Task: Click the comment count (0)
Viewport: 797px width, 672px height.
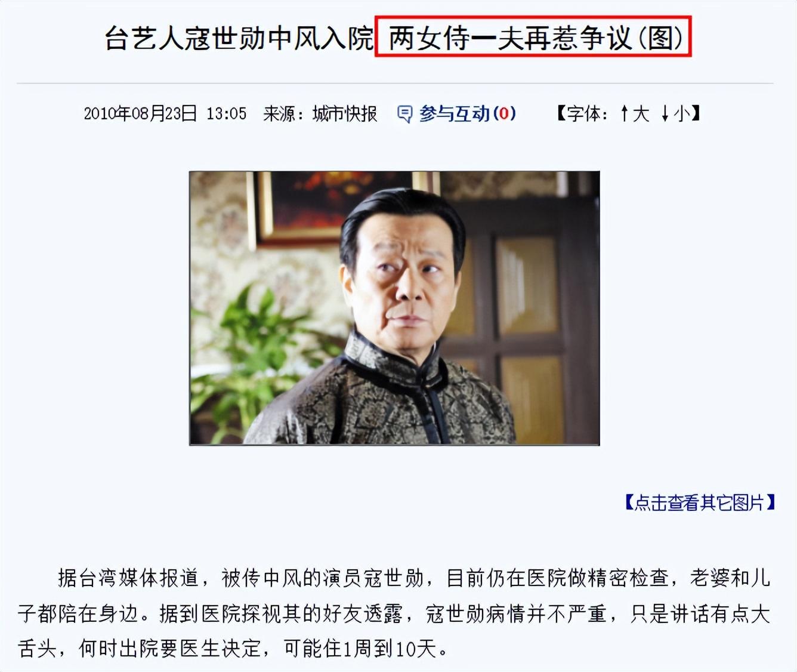Action: (504, 113)
